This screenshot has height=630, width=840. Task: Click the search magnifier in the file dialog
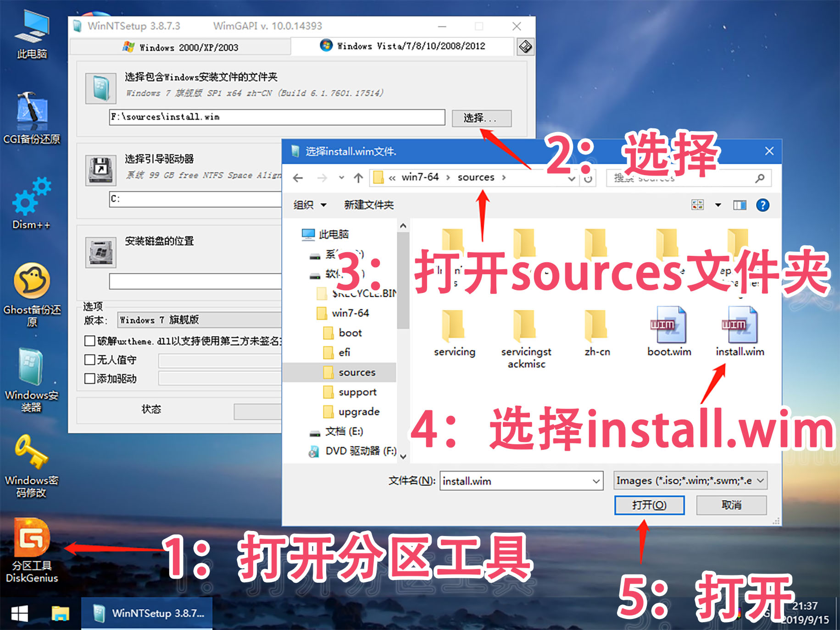click(760, 178)
